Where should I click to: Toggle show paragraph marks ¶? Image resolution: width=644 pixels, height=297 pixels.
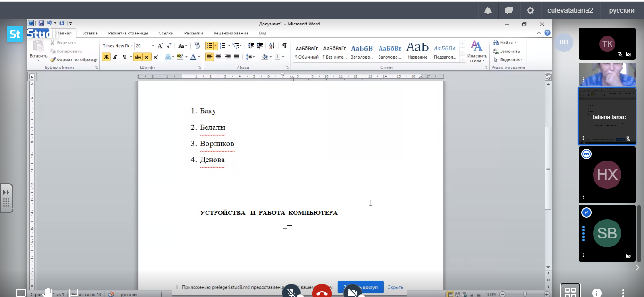click(x=284, y=46)
